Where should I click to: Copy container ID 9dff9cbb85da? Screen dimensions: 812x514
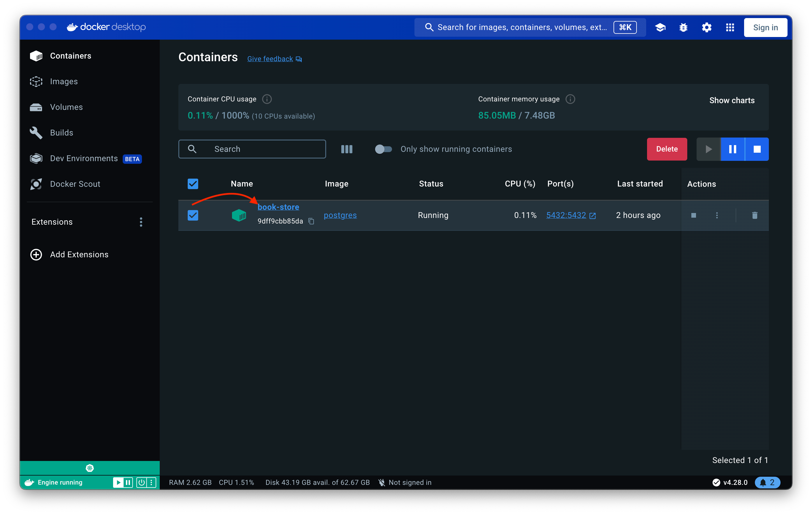tap(311, 221)
